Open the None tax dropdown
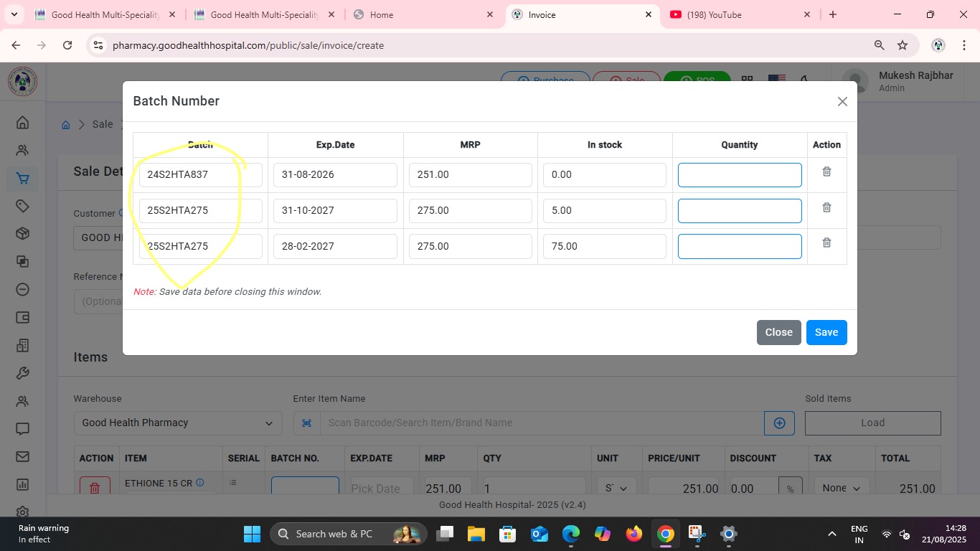 [842, 486]
